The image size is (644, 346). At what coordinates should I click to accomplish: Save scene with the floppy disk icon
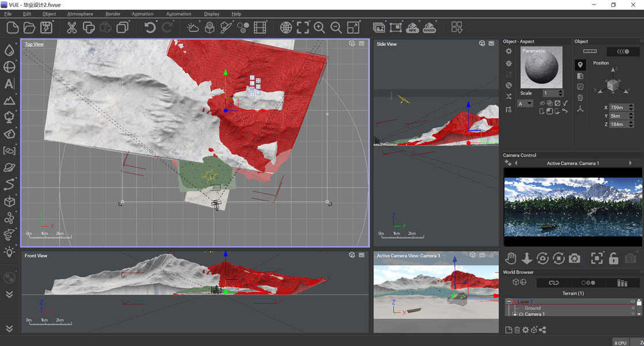(x=47, y=28)
